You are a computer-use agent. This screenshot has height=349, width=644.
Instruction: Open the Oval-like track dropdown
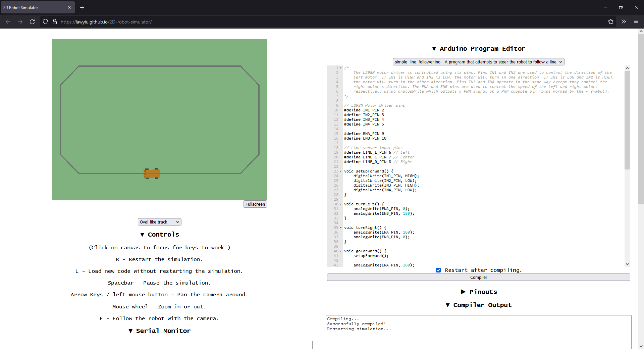point(160,222)
